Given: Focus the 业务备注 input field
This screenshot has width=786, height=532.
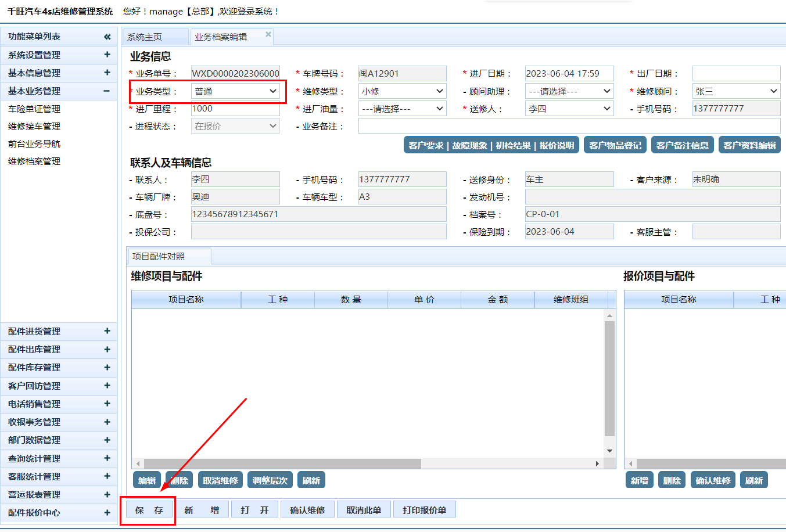Looking at the screenshot, I should click(x=569, y=126).
